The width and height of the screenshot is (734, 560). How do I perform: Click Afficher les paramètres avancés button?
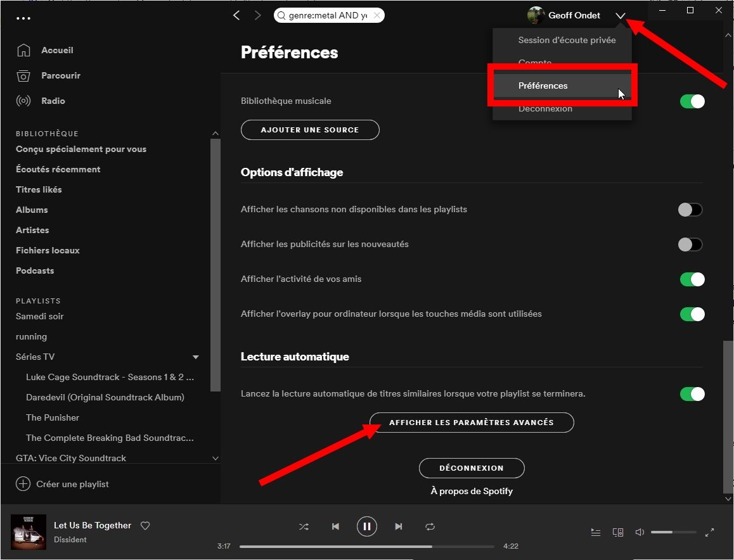pyautogui.click(x=472, y=423)
